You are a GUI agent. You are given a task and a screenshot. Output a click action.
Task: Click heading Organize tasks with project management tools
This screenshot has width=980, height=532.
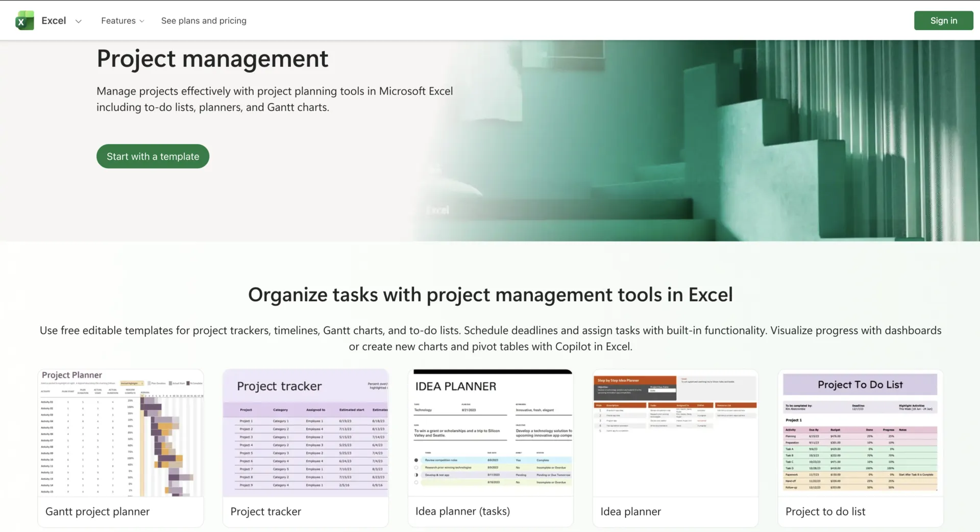coord(490,295)
